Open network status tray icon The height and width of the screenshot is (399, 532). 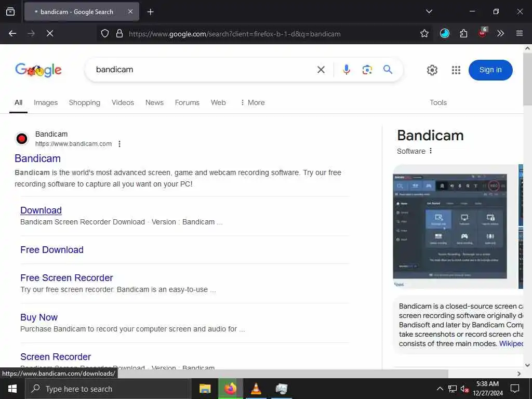453,389
